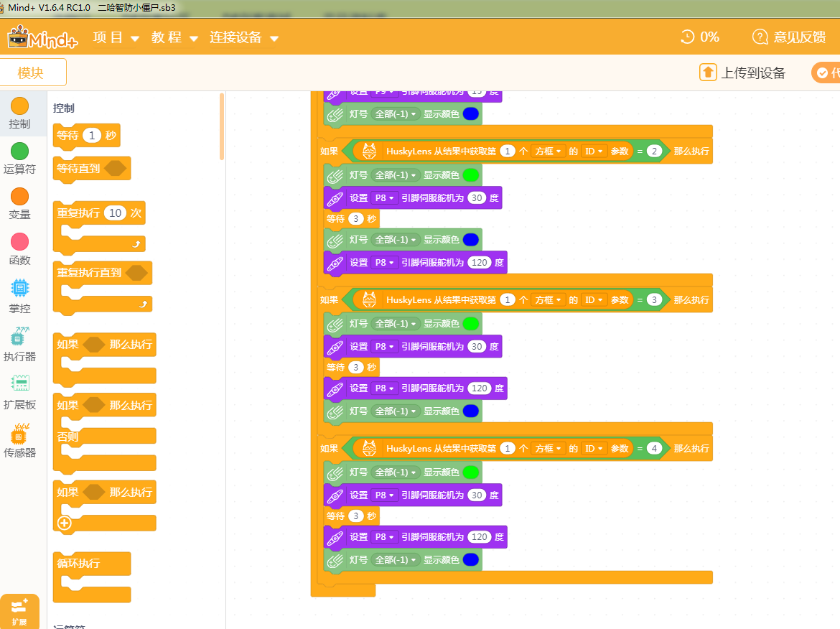Viewport: 840px width, 629px height.
Task: Click HuskyLens icon in ID = 2 condition
Action: (369, 151)
